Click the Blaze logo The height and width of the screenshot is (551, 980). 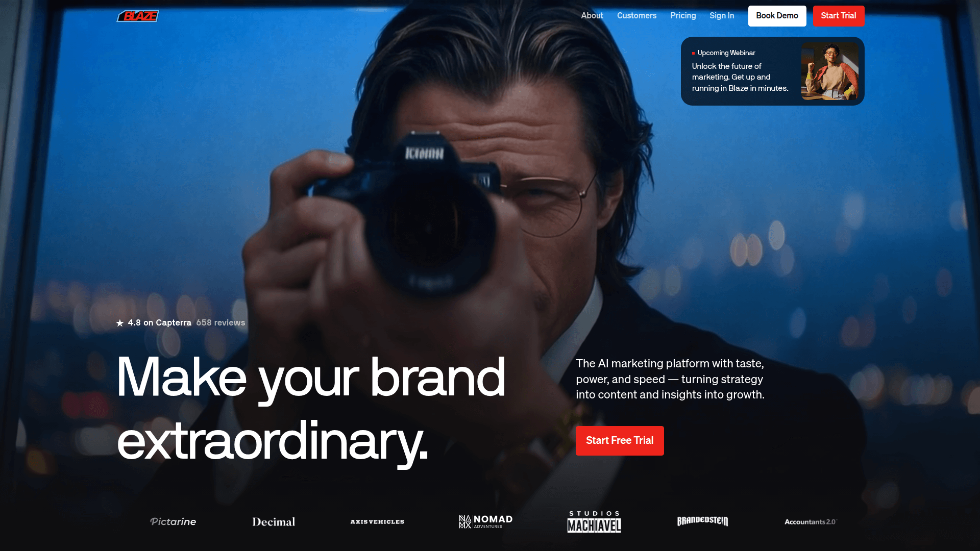click(138, 16)
